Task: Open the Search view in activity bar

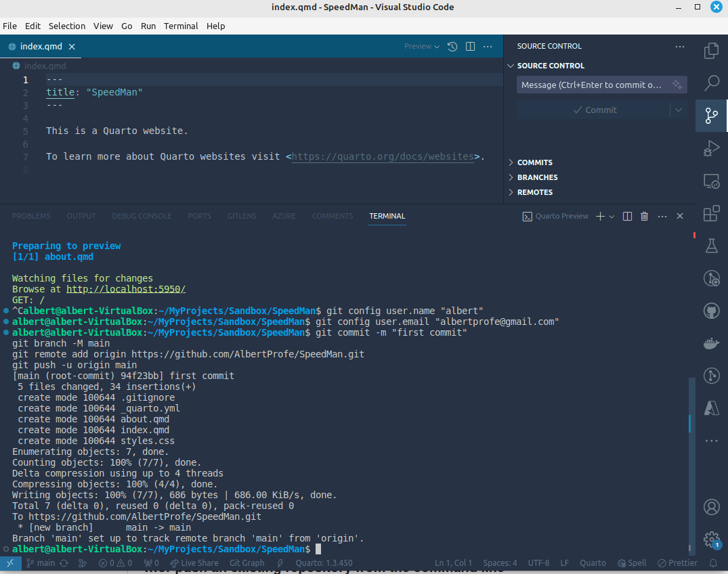Action: pos(711,83)
